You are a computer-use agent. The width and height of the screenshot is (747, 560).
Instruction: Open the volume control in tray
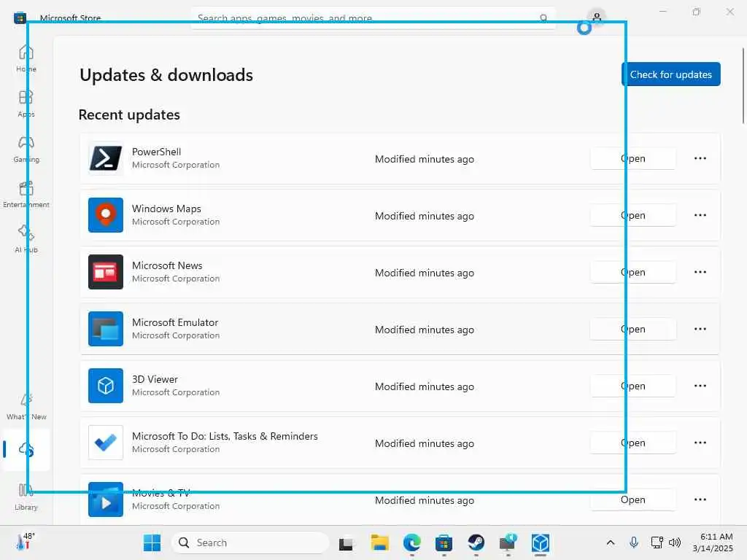(x=675, y=542)
